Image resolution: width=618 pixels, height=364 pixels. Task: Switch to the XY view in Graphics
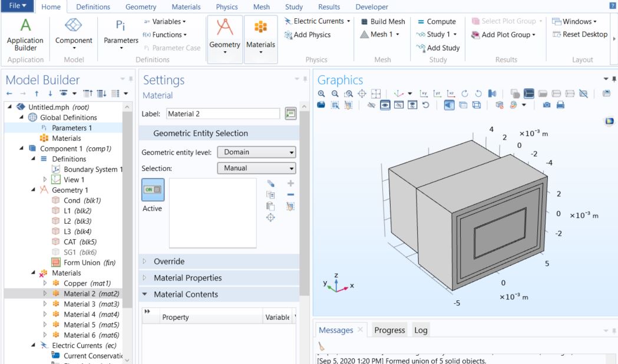pyautogui.click(x=423, y=94)
